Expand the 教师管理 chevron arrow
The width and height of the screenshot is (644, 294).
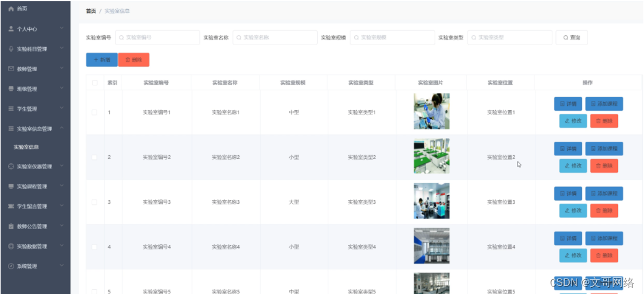pyautogui.click(x=61, y=68)
